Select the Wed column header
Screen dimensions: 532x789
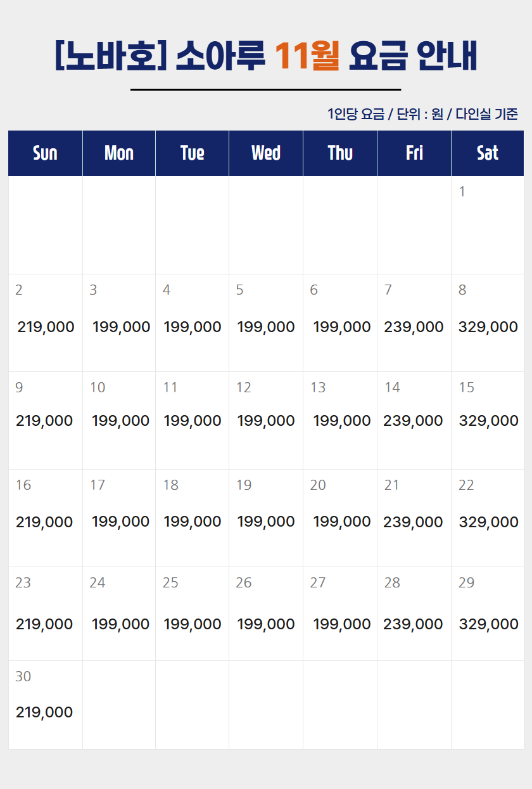[266, 153]
